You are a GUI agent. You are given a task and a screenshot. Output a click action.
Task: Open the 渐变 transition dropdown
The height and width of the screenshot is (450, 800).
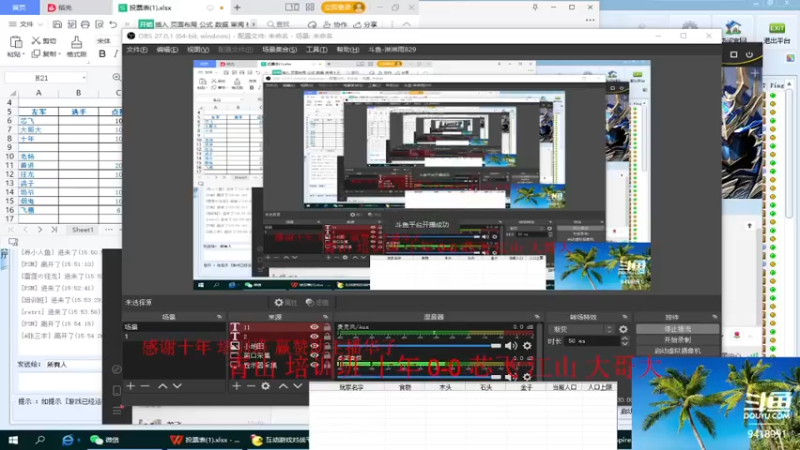click(582, 329)
